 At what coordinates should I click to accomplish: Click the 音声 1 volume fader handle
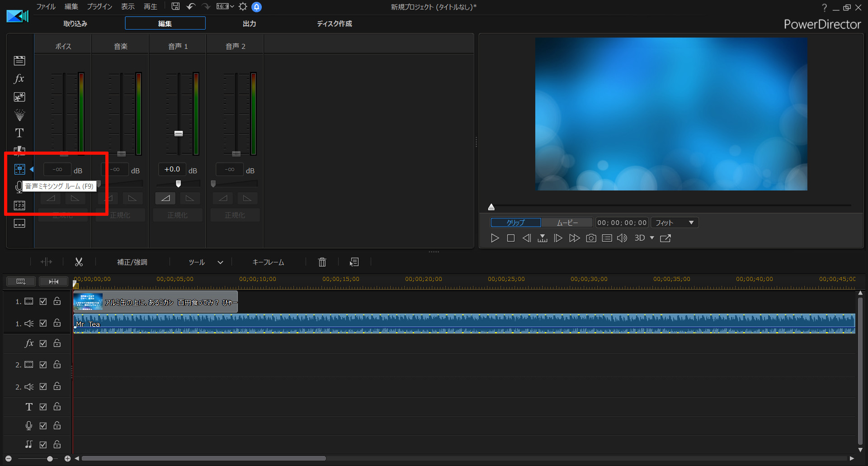point(179,133)
